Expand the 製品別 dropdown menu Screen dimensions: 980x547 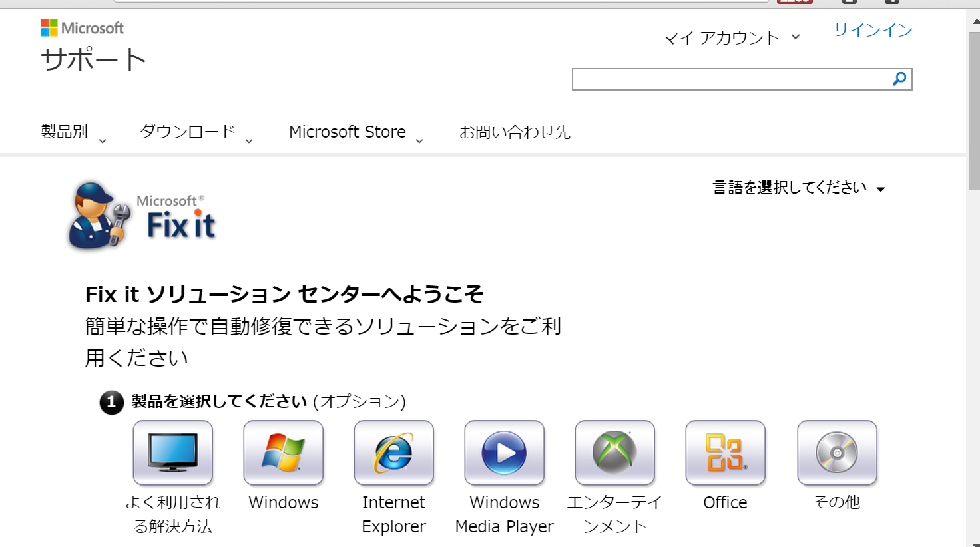point(73,132)
